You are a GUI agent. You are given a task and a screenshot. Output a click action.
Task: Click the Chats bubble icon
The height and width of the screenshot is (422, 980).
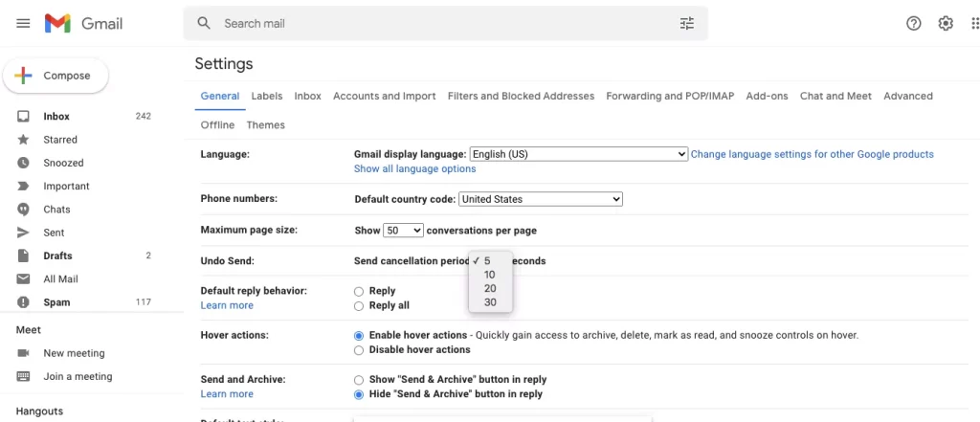[23, 210]
